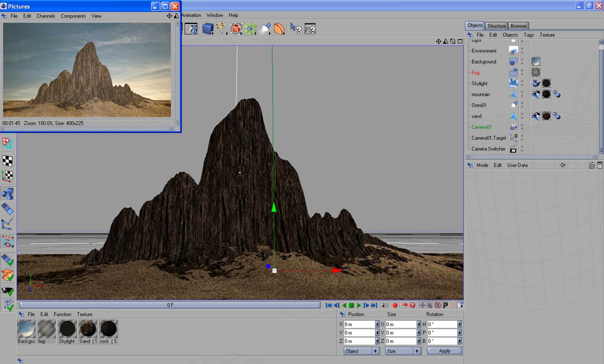
Task: Toggle the red Record keyframe button
Action: (x=395, y=305)
